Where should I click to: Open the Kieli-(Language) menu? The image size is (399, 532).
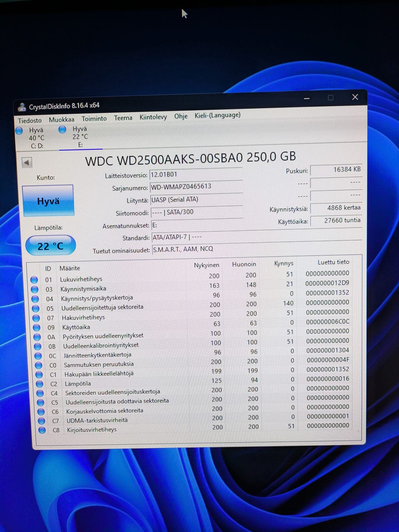[217, 115]
